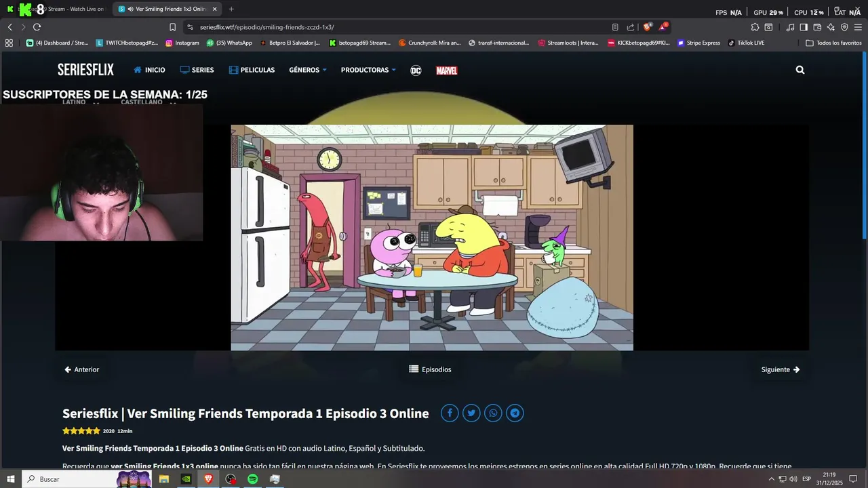Open the Brave VPN shield icon
Image resolution: width=868 pixels, height=488 pixels.
pos(844,27)
